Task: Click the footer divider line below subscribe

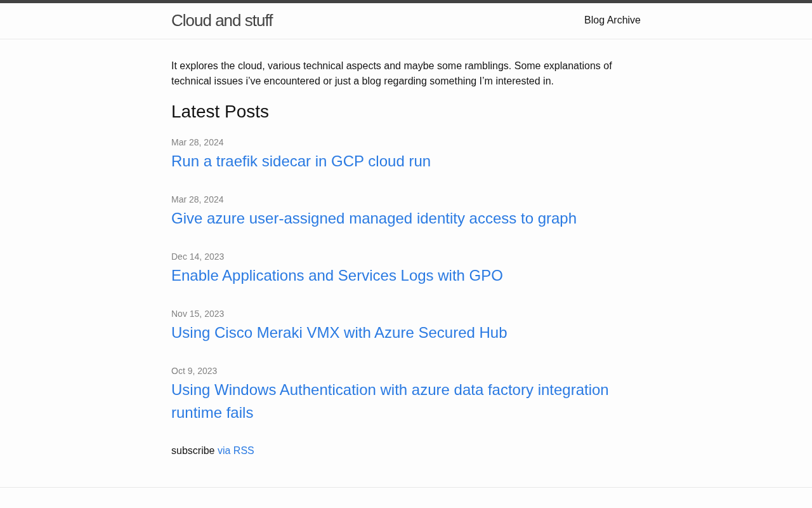Action: [406, 487]
